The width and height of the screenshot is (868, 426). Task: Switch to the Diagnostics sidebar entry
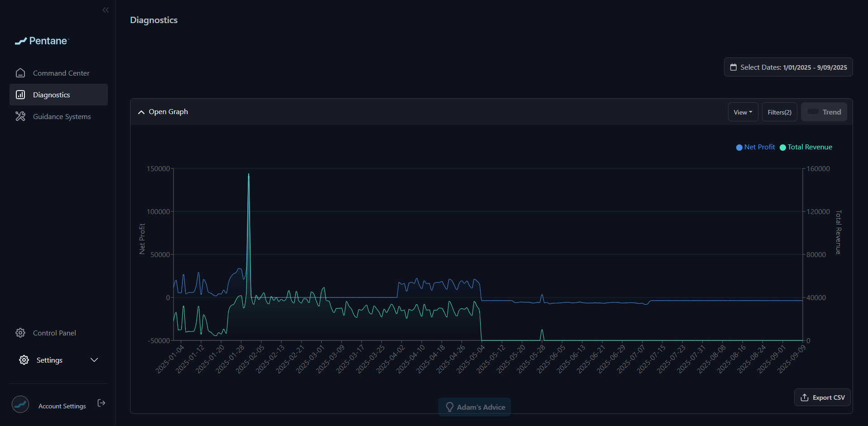[51, 95]
